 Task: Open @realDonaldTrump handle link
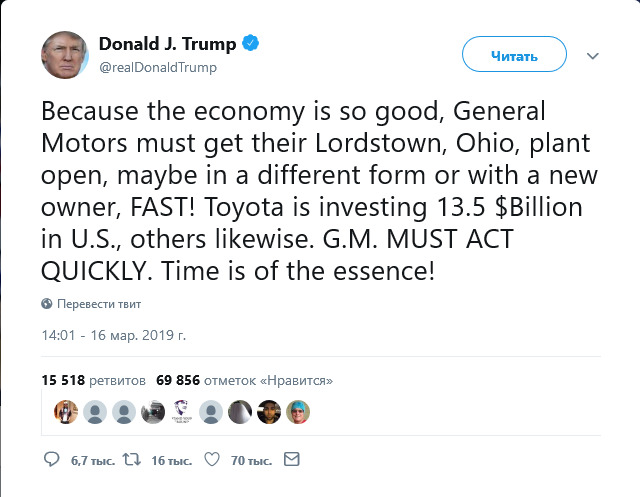coord(158,67)
